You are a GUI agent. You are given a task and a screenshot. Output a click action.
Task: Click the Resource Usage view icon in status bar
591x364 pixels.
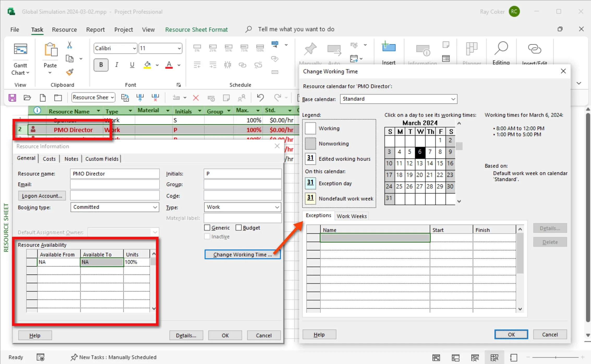(x=475, y=357)
